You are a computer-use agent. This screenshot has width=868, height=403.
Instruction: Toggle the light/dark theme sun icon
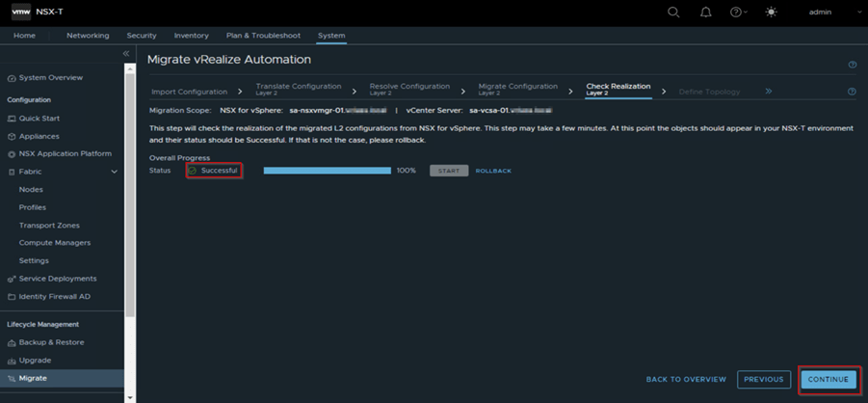click(x=770, y=13)
